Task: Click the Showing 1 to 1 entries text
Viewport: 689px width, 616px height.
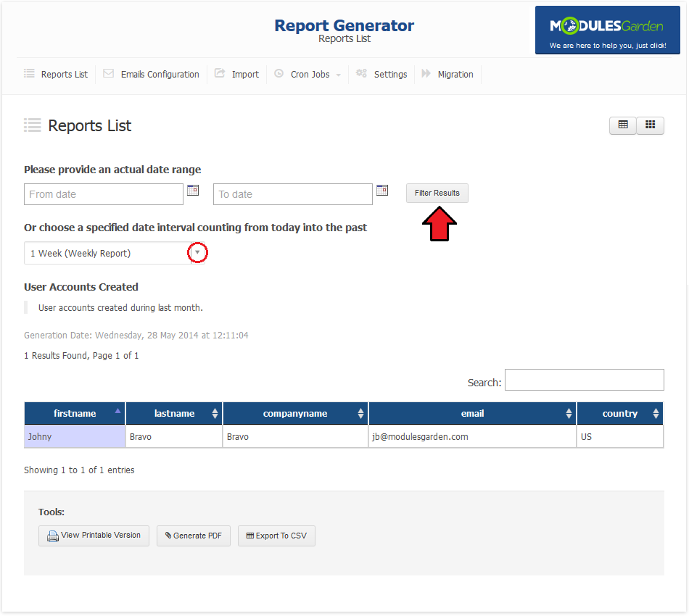Action: [x=79, y=470]
